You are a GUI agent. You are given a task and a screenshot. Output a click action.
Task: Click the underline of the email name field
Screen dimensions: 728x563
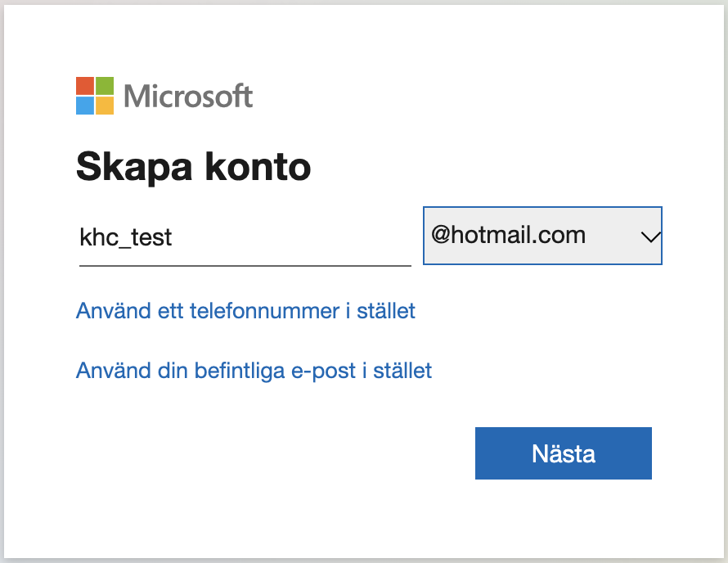click(245, 266)
